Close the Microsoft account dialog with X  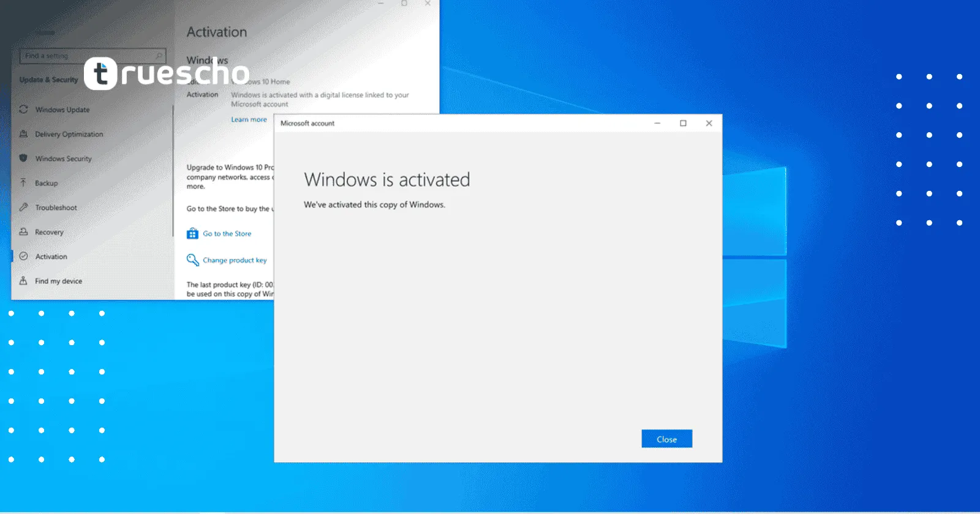[x=709, y=123]
